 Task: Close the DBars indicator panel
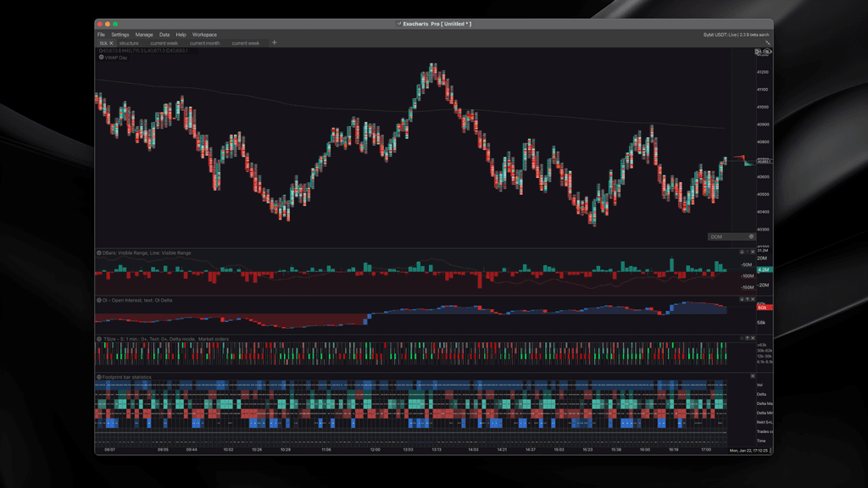pyautogui.click(x=753, y=252)
